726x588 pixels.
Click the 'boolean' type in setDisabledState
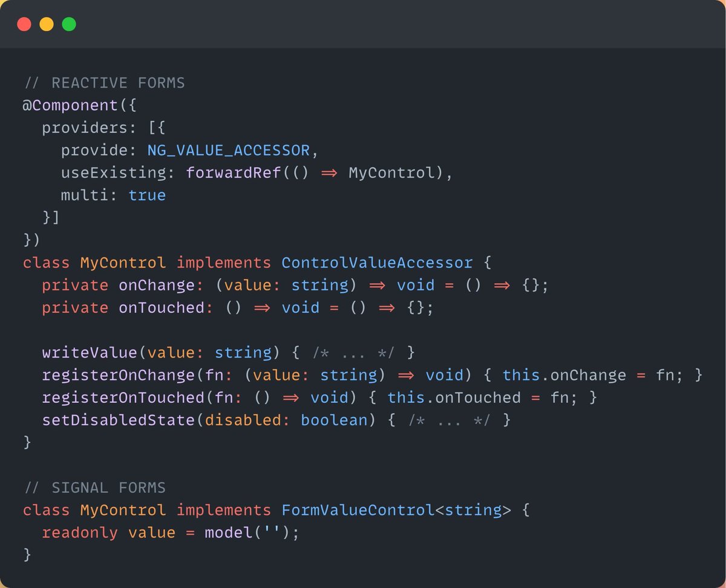(334, 420)
